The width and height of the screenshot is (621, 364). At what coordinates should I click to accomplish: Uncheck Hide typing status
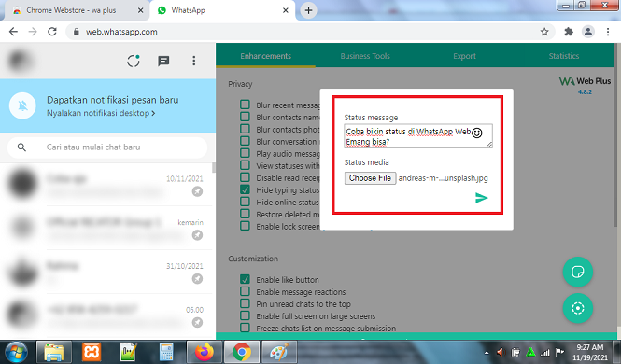(245, 189)
